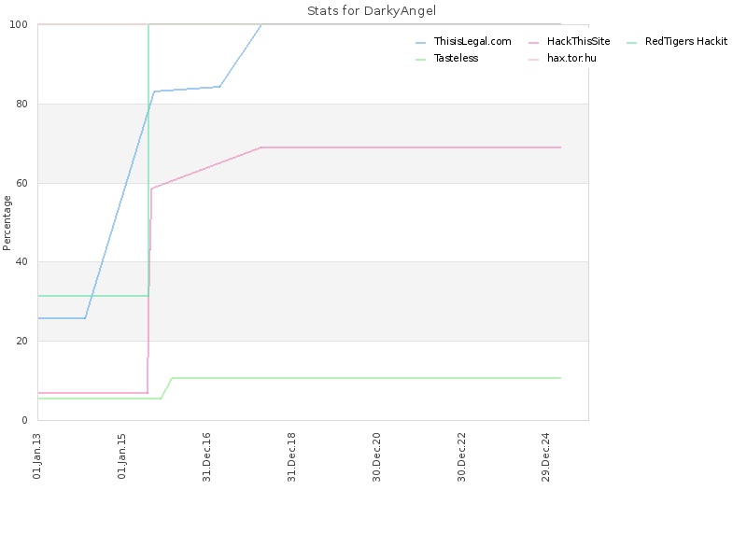Image resolution: width=747 pixels, height=560 pixels.
Task: Click the blue ThisisLegal.com color marker
Action: (420, 43)
